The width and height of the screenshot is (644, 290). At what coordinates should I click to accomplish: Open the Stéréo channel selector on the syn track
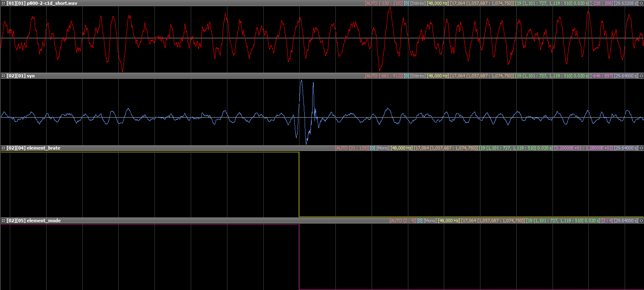point(418,76)
